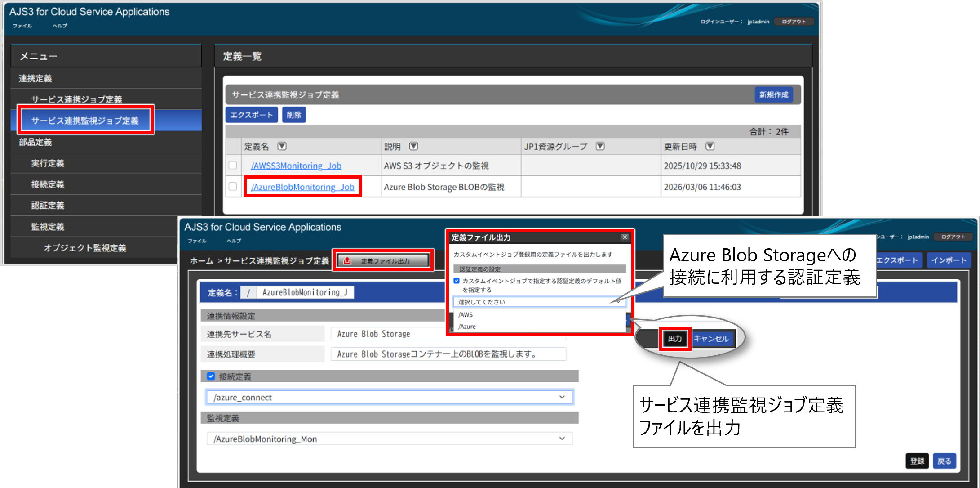Screen dimensions: 980x488
Task: Click the 連携処理概要 field
Action: click(448, 354)
